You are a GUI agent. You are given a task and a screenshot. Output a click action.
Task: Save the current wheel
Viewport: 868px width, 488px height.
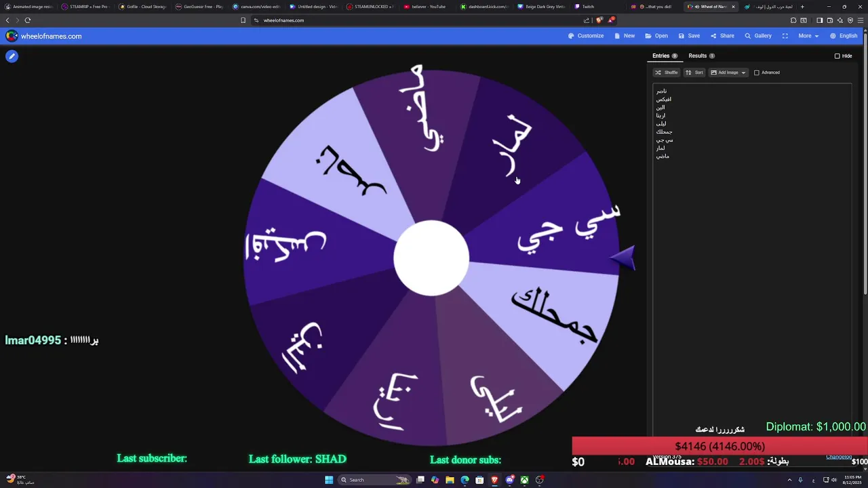pyautogui.click(x=689, y=36)
